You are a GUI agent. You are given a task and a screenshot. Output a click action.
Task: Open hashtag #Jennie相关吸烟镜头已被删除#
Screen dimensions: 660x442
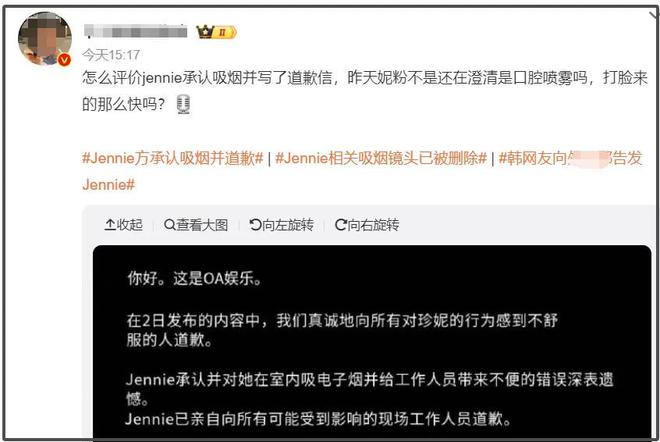pos(381,158)
